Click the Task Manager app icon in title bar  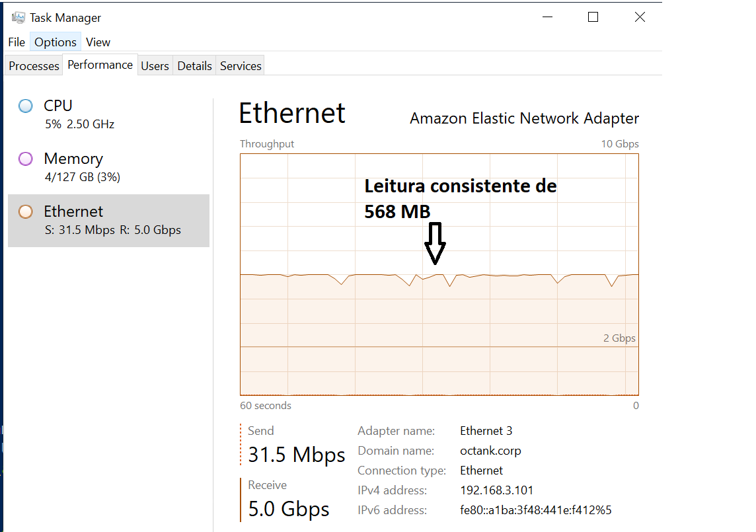point(19,18)
